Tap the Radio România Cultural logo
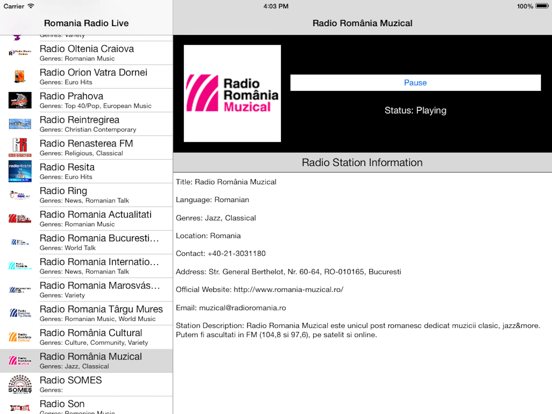This screenshot has width=552, height=414. coord(20,337)
